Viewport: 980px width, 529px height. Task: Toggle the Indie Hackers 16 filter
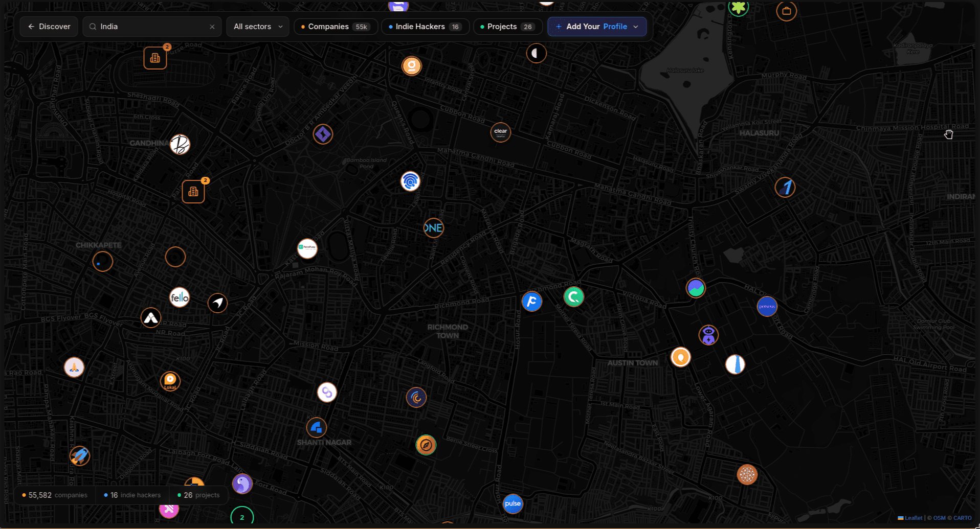click(425, 27)
